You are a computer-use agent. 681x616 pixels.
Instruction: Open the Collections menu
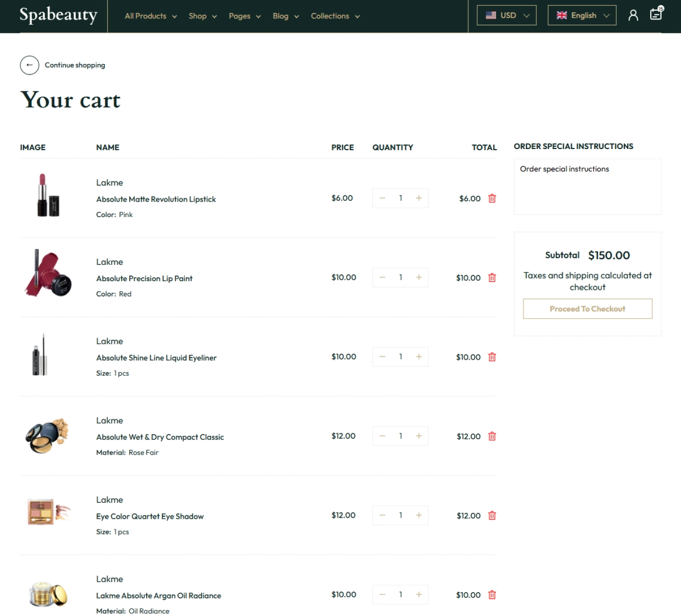335,16
